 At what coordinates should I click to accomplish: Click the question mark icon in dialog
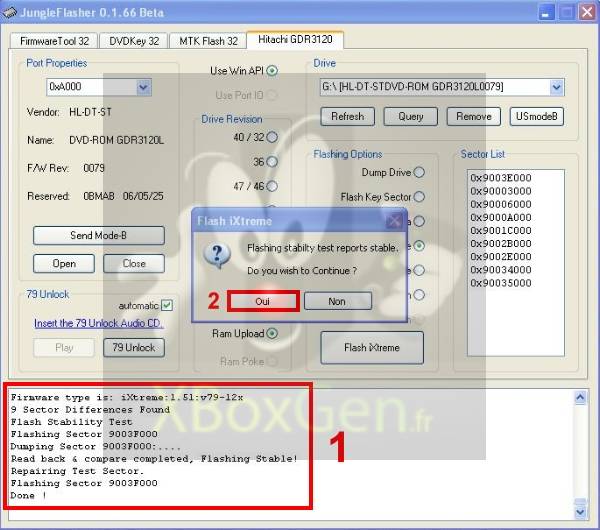[x=217, y=255]
